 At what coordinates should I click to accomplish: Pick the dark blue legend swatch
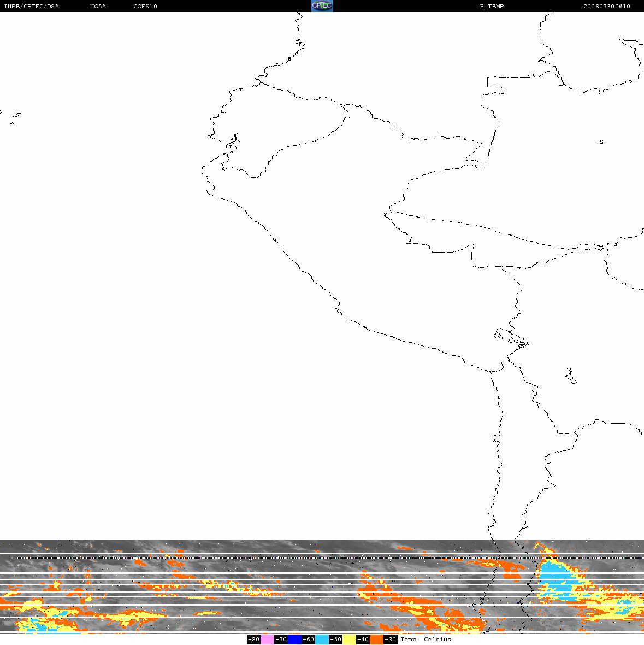coord(294,639)
